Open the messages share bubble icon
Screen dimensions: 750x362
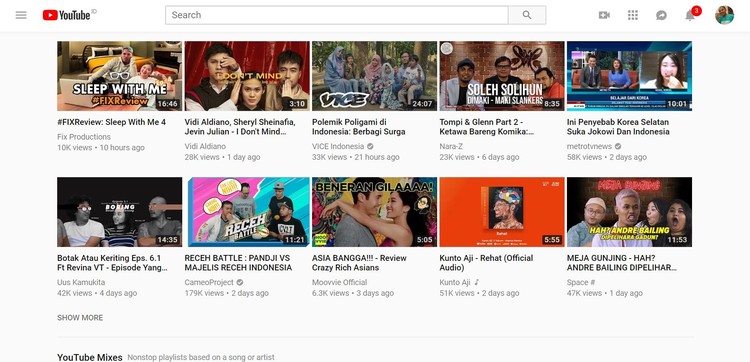click(x=662, y=15)
